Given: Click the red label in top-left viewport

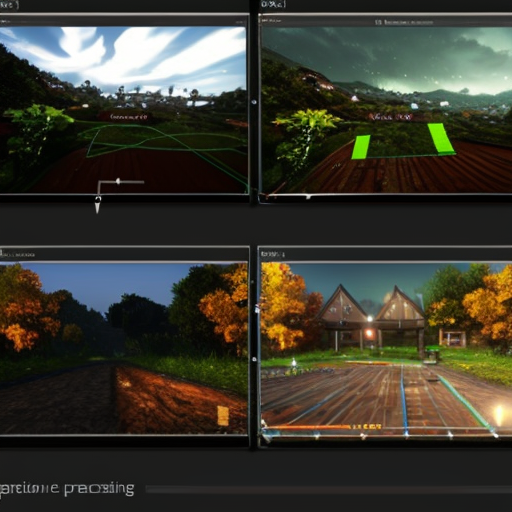Looking at the screenshot, I should pyautogui.click(x=128, y=117).
